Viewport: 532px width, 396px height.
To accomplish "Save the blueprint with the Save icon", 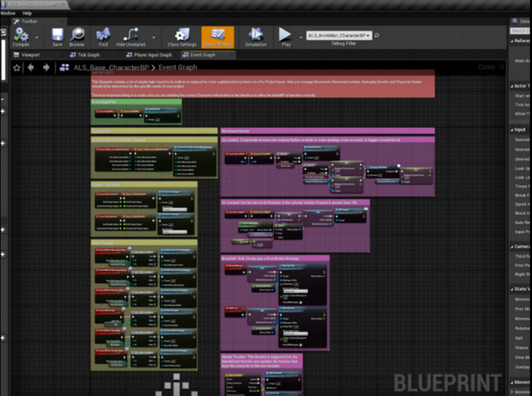I will coord(57,37).
